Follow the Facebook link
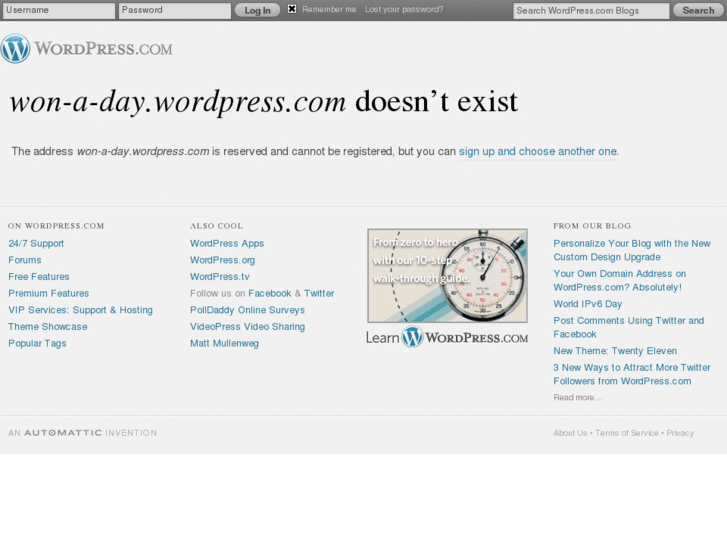Screen dimensions: 727x545 [270, 294]
